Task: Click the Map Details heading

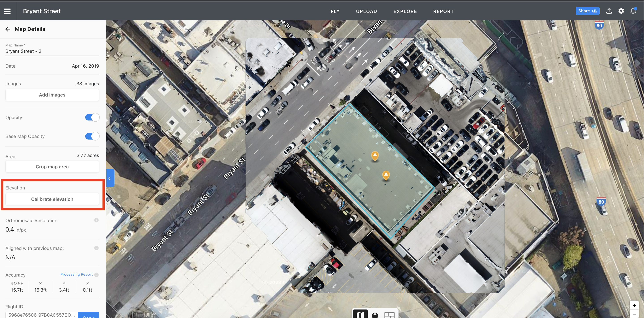Action: 30,29
